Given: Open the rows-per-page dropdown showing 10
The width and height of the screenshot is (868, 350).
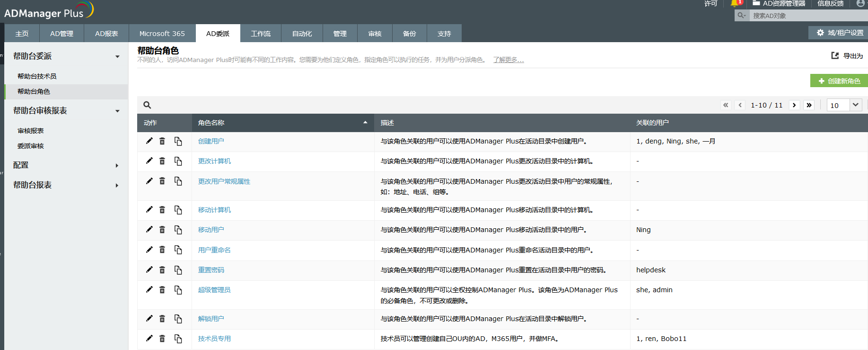Looking at the screenshot, I should 844,105.
